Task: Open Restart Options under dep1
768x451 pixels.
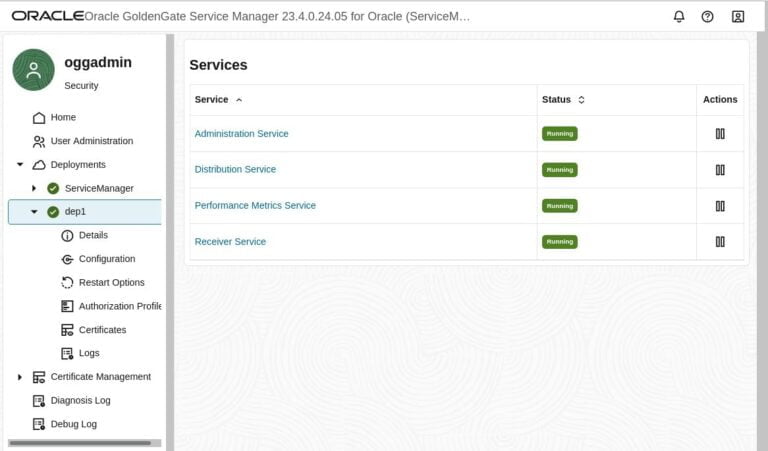Action: coord(111,283)
